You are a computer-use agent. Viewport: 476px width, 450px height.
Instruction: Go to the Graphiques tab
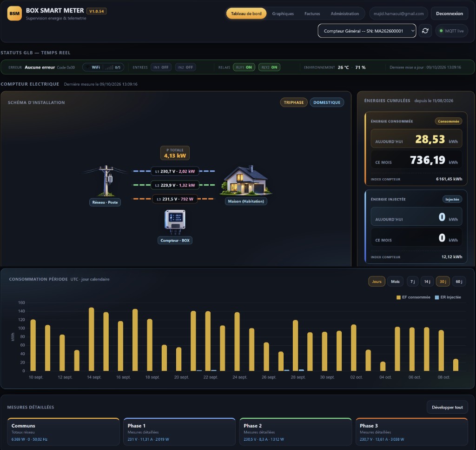pos(283,13)
